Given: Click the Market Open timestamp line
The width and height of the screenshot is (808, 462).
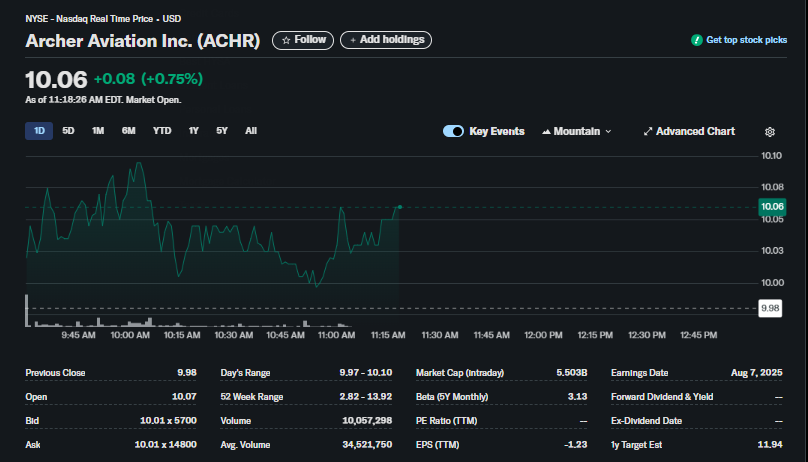Looking at the screenshot, I should [103, 100].
